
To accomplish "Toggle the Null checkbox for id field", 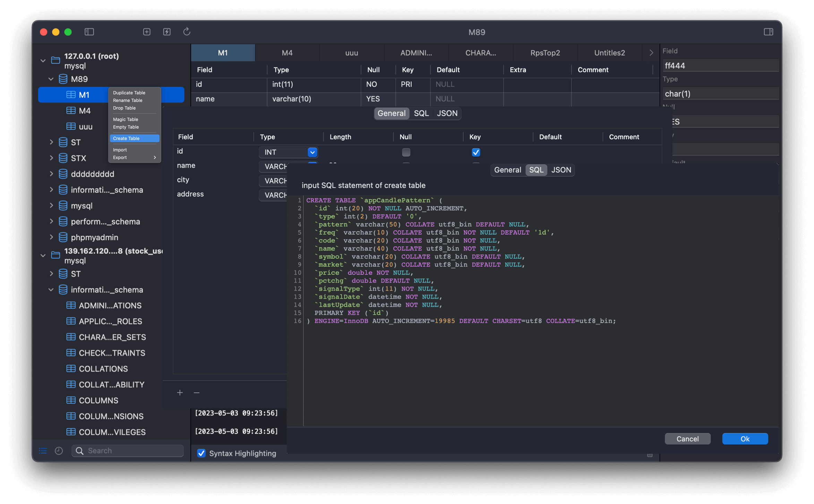I will click(x=406, y=152).
